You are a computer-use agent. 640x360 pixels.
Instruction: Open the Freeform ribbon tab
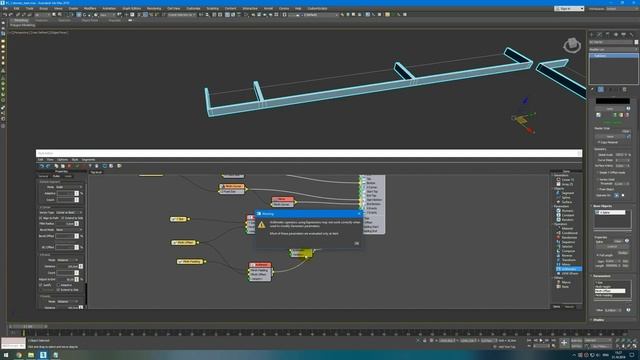[x=41, y=20]
